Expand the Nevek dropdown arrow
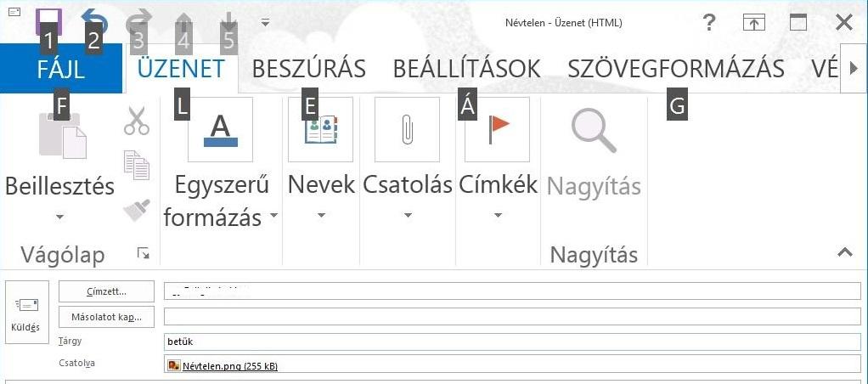The height and width of the screenshot is (384, 868). (x=321, y=216)
